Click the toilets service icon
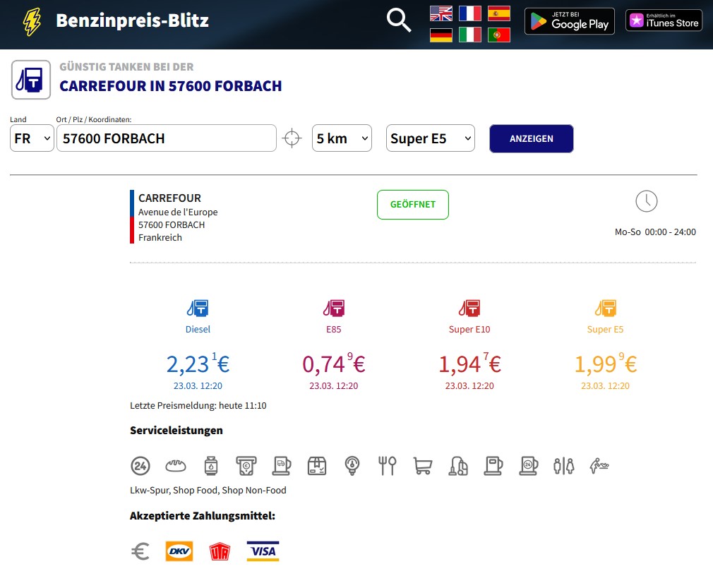 (x=564, y=466)
